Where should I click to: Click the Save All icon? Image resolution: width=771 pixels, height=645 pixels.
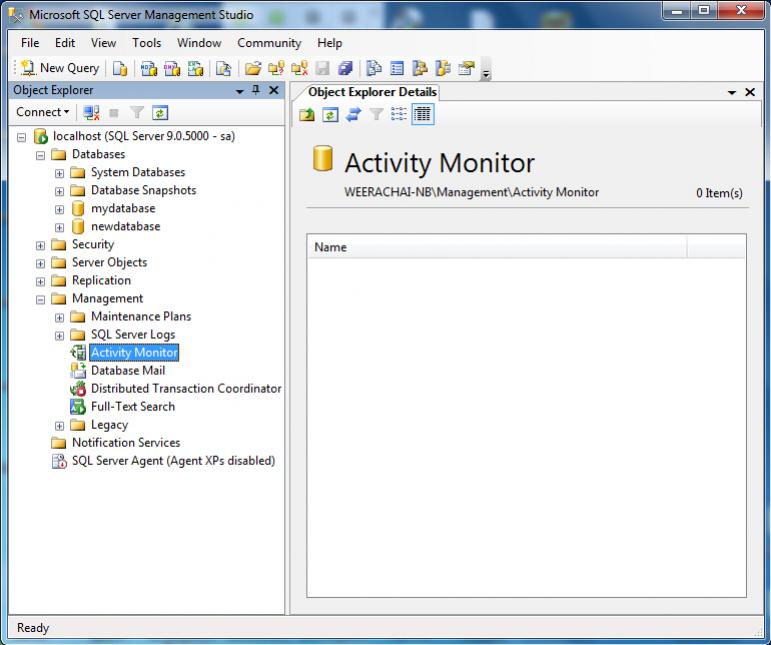(345, 68)
